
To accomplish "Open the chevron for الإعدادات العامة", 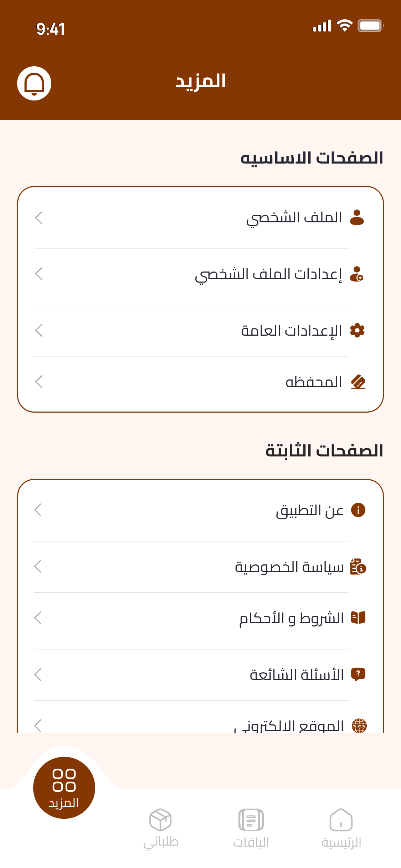I will [x=39, y=330].
